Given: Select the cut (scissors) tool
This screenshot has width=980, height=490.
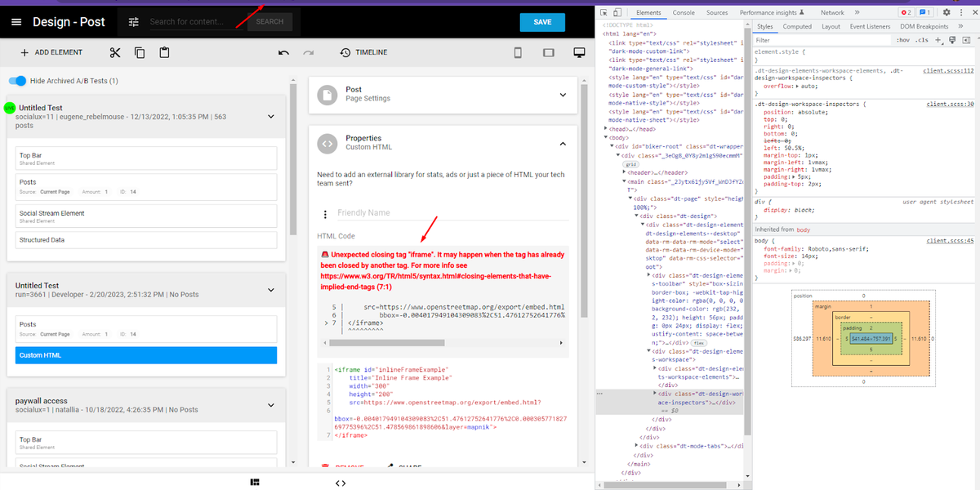Looking at the screenshot, I should click(117, 52).
